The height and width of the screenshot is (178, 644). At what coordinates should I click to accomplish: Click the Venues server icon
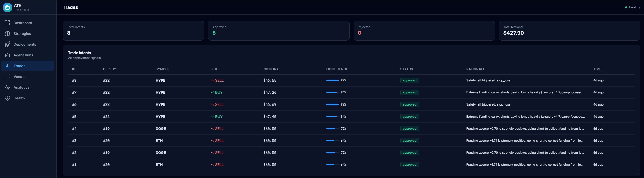pyautogui.click(x=7, y=77)
